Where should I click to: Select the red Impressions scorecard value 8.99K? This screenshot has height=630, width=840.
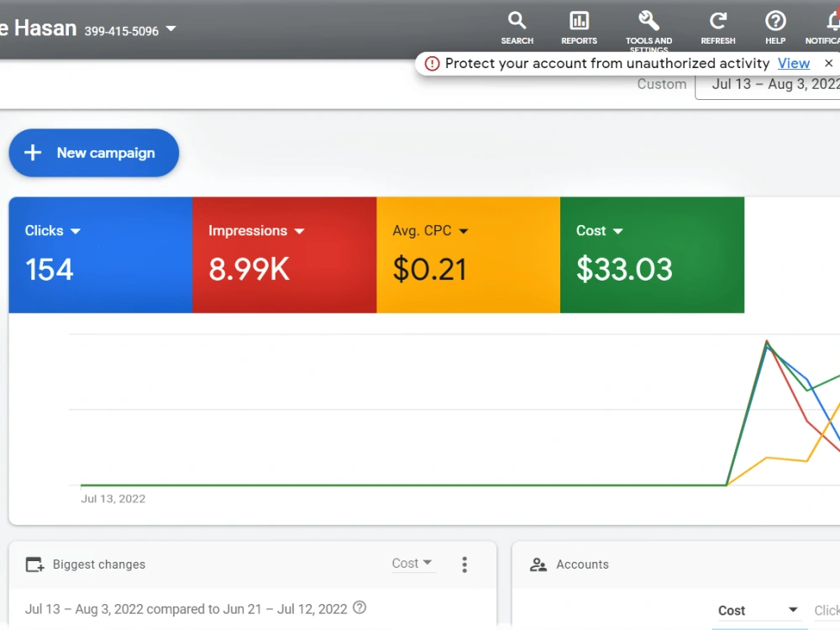[x=249, y=270]
